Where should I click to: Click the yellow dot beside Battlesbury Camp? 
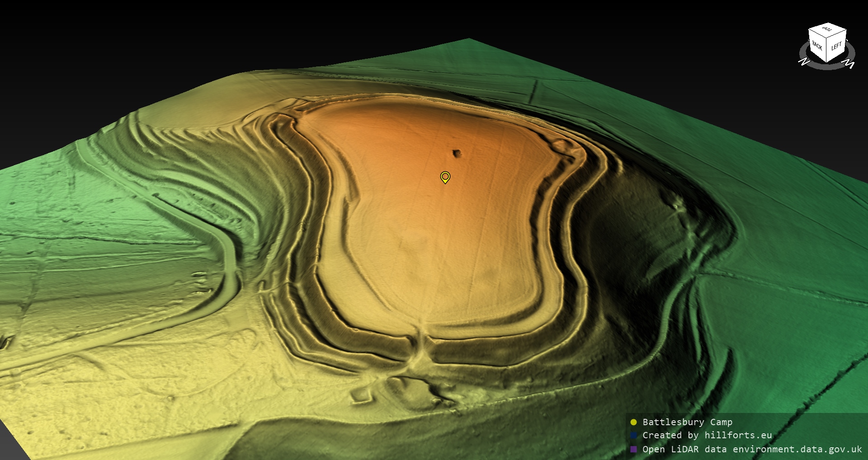633,422
